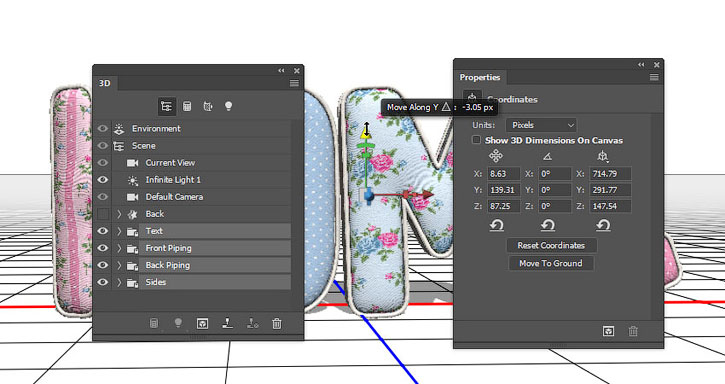Toggle visibility of Current View
Screen dimensions: 725x384
point(103,163)
